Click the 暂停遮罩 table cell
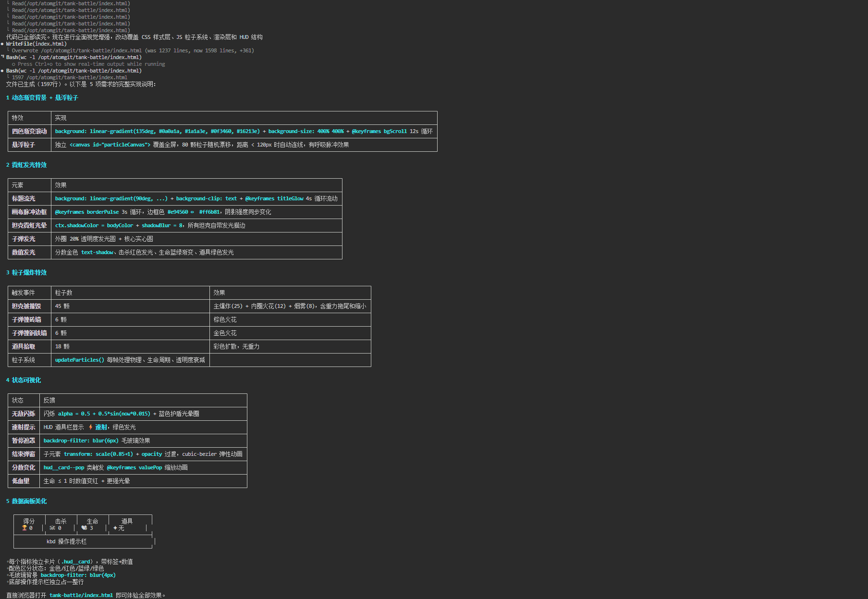 (24, 440)
